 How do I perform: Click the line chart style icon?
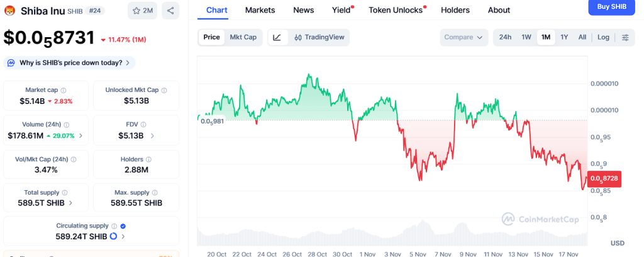click(277, 37)
